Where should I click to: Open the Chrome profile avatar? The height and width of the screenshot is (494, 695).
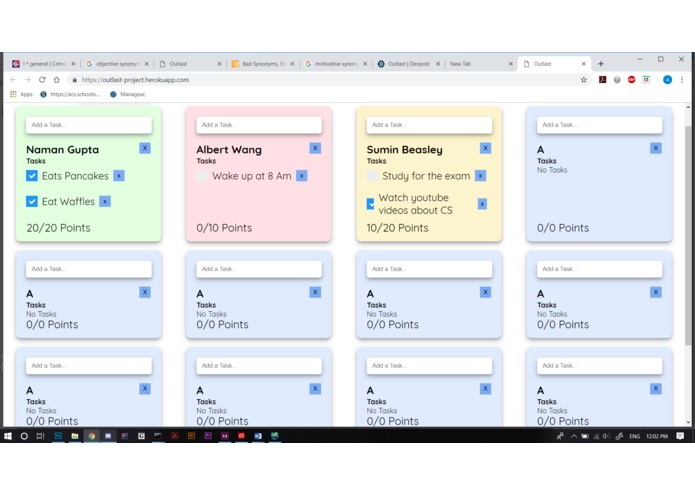pos(668,80)
